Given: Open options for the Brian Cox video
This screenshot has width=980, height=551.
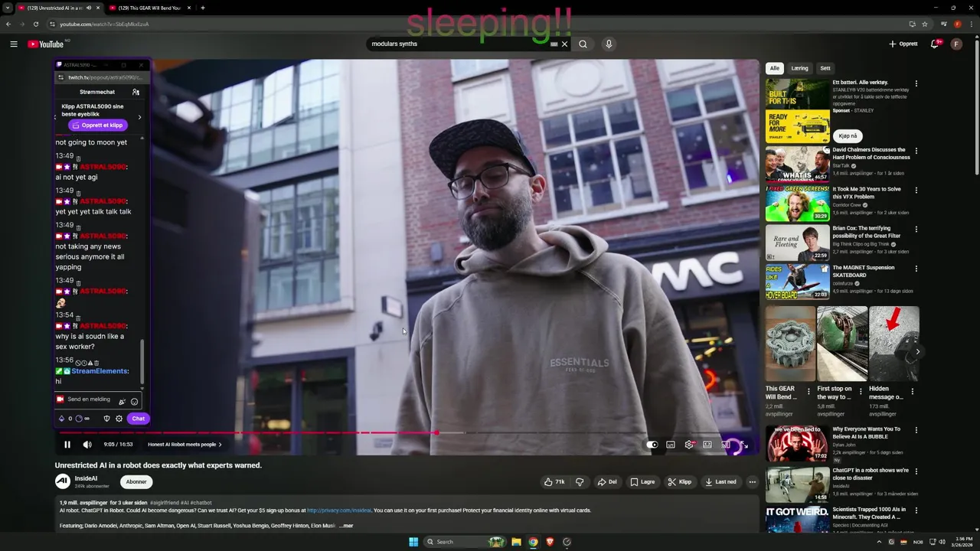Looking at the screenshot, I should click(916, 229).
